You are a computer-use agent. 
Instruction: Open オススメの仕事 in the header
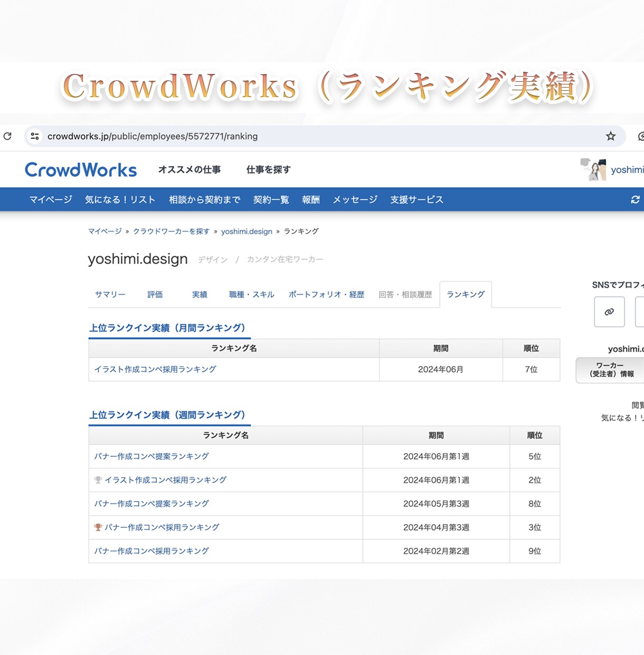click(x=190, y=170)
